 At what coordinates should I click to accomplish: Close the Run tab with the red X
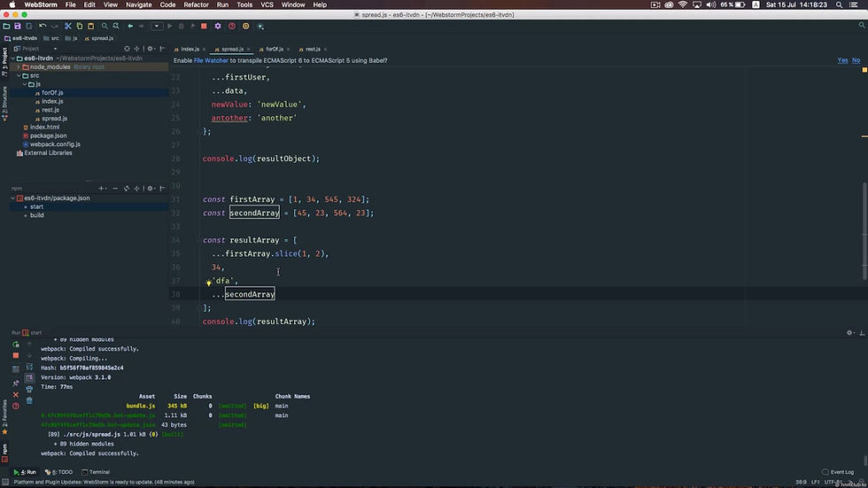(16, 394)
